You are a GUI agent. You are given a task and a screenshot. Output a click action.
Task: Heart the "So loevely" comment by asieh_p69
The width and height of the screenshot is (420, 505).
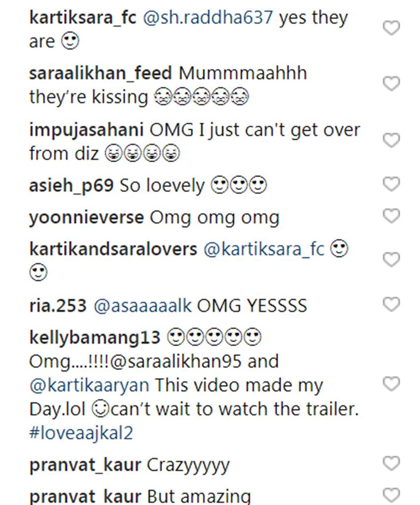(391, 184)
